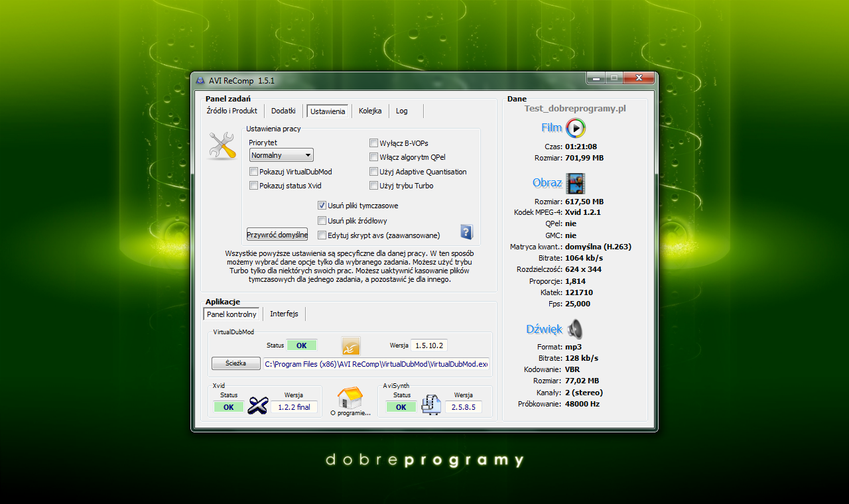Click the wrench and screwdriver settings icon
Screen dimensions: 849x504
coord(223,146)
